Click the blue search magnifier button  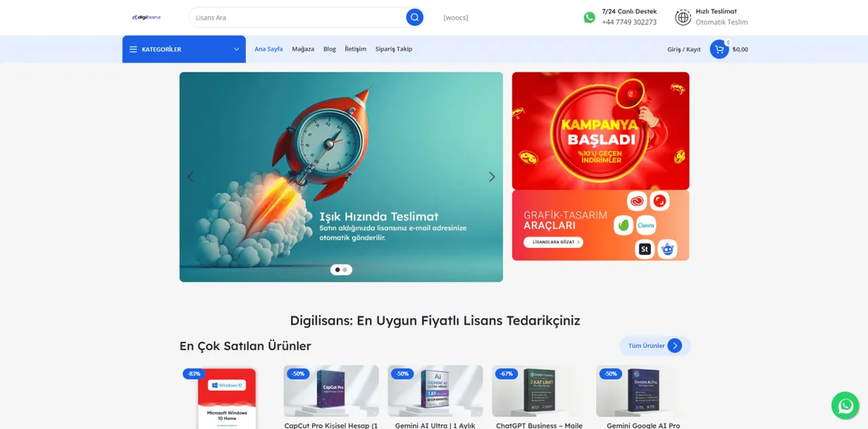pos(414,18)
